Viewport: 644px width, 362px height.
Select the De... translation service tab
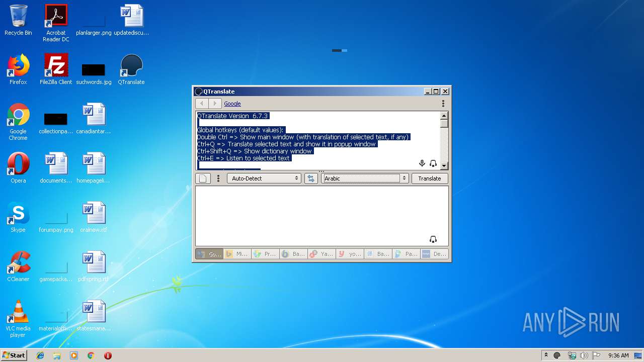tap(435, 254)
